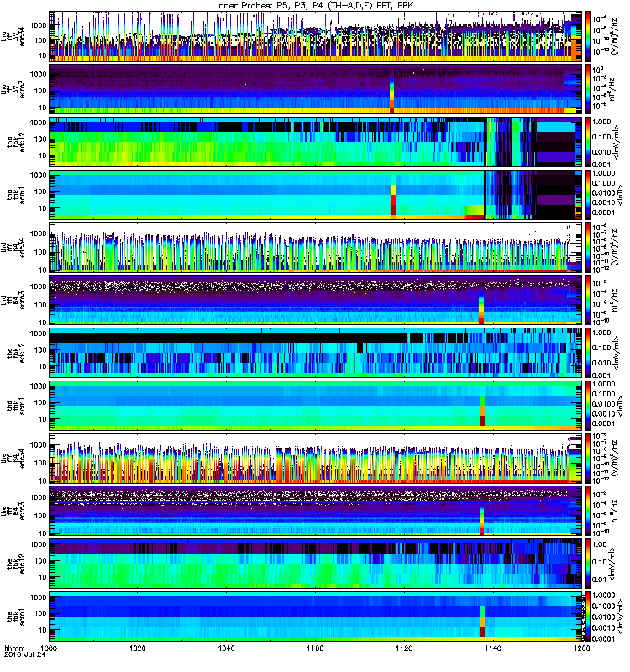The image size is (630, 672).
Task: Click the vertical burst in thd fff scm3 spectrogram
Action: click(481, 309)
